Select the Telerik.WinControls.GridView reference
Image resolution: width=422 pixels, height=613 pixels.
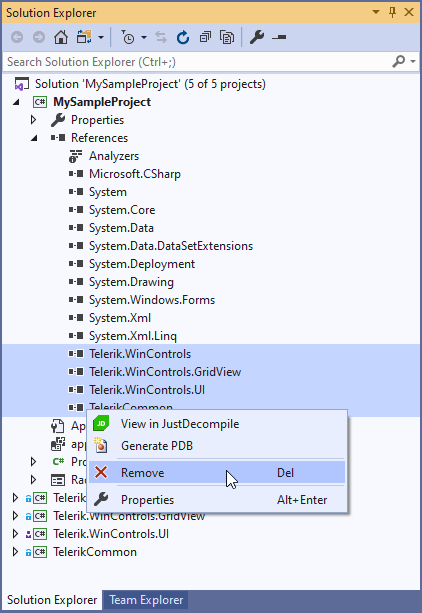tap(165, 372)
